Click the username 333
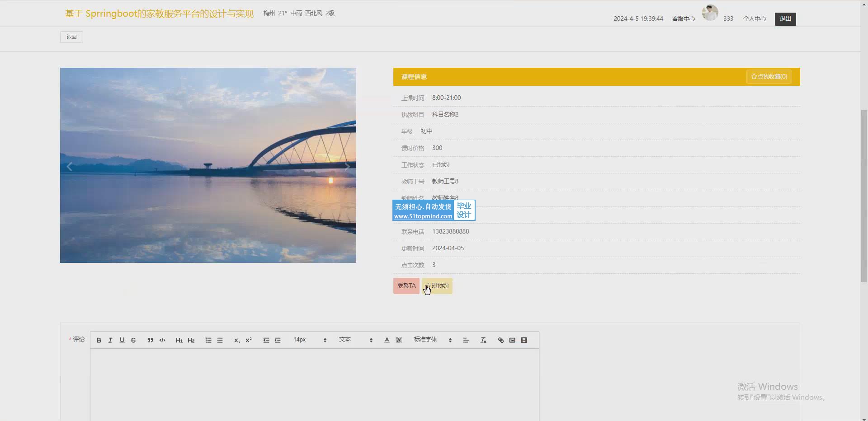 (x=728, y=19)
